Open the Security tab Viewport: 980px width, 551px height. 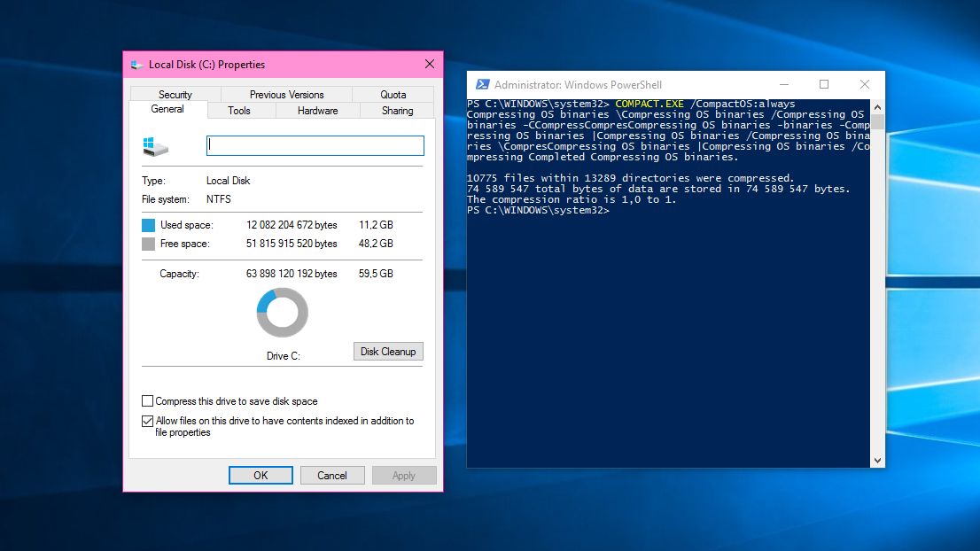click(x=175, y=94)
